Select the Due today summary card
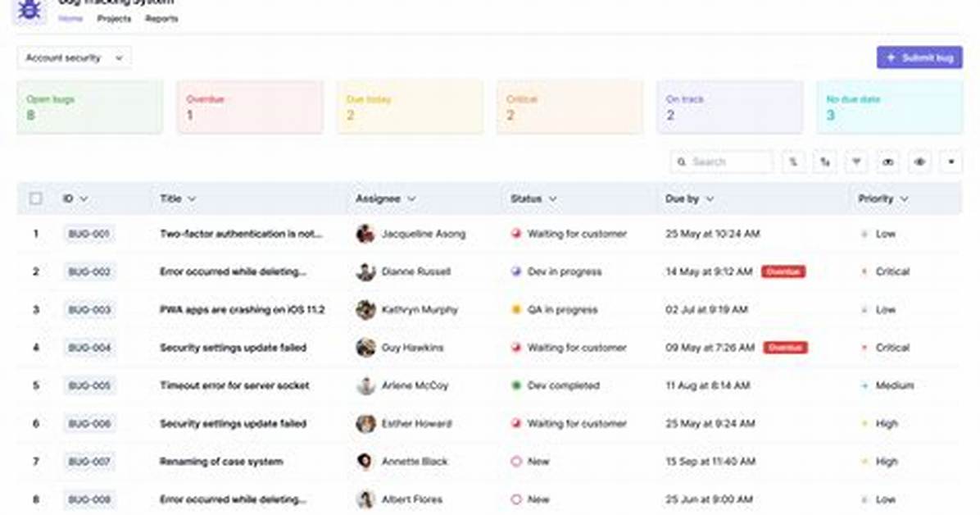Image resolution: width=980 pixels, height=515 pixels. click(x=410, y=107)
